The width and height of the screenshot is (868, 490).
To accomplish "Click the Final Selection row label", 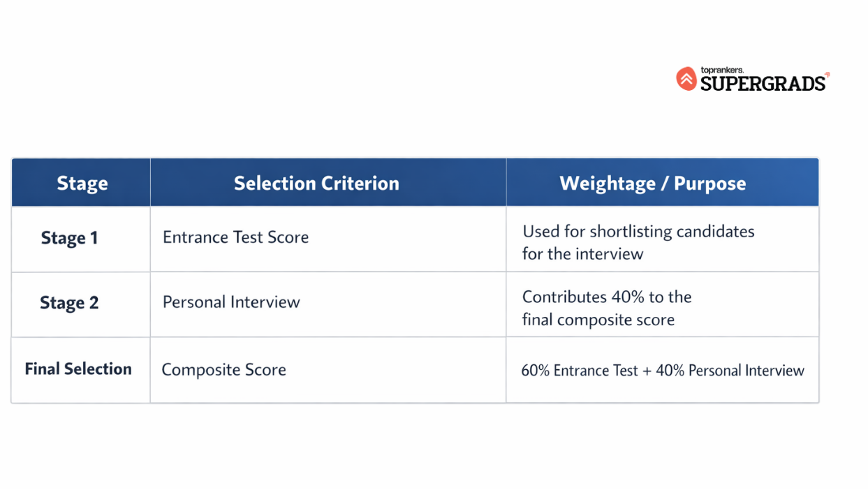I will (x=78, y=369).
